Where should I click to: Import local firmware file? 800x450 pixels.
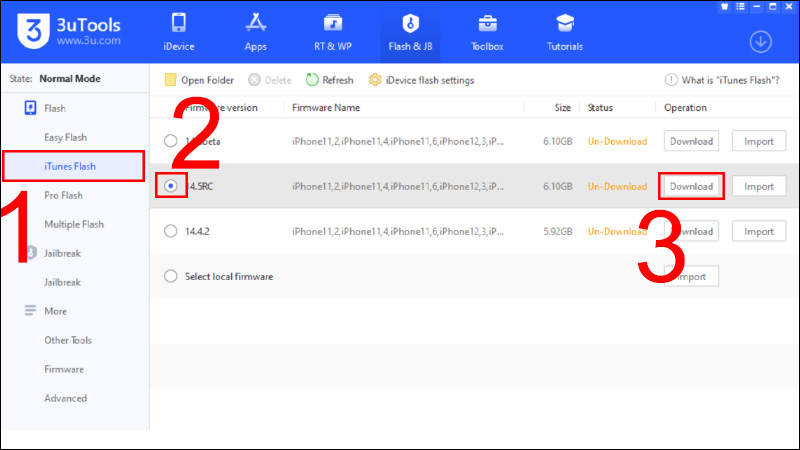691,277
